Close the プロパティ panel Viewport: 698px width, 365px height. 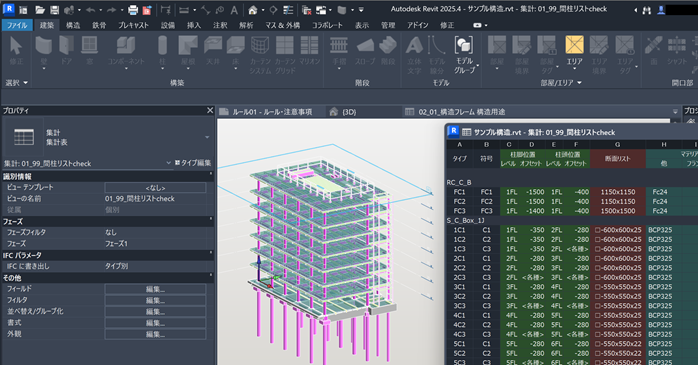click(x=210, y=110)
